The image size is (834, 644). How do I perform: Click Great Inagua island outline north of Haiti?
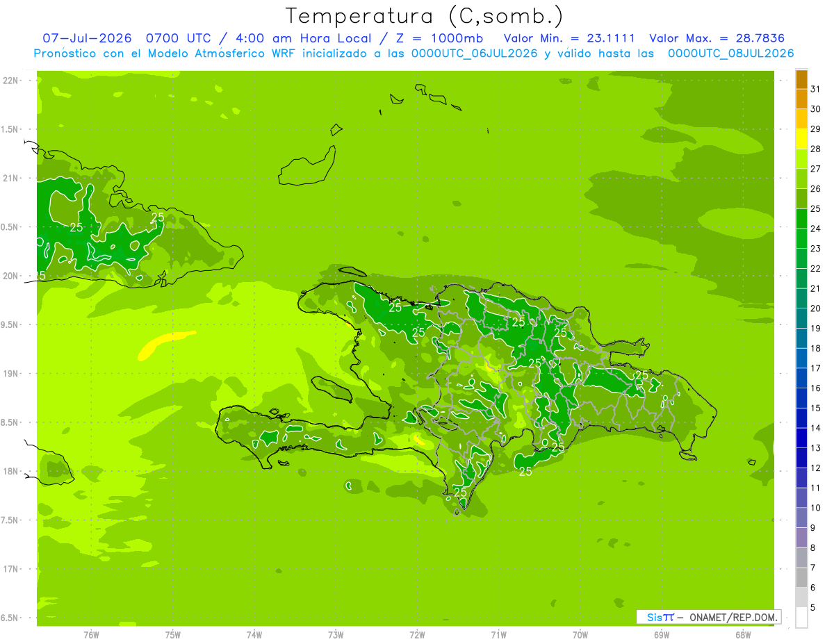(306, 166)
